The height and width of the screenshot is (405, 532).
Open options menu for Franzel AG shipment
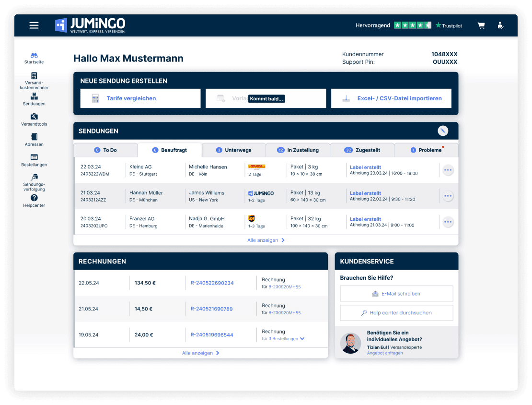[x=448, y=222]
